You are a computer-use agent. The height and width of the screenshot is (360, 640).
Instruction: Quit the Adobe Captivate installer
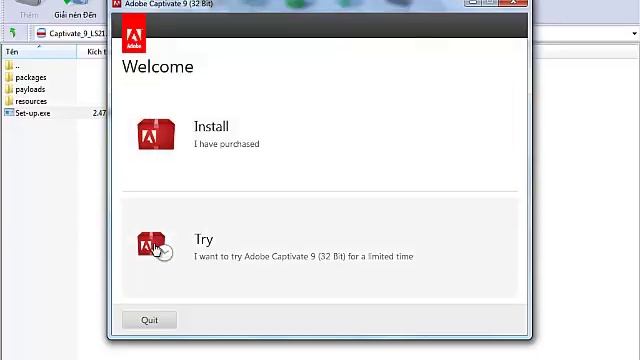click(x=149, y=320)
